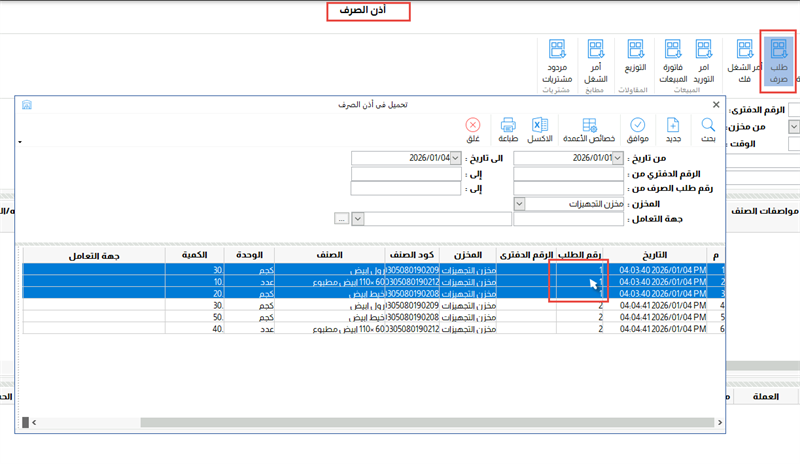Screen dimensions: 800x464
Task: Click the جديد new document icon
Action: pos(673,125)
